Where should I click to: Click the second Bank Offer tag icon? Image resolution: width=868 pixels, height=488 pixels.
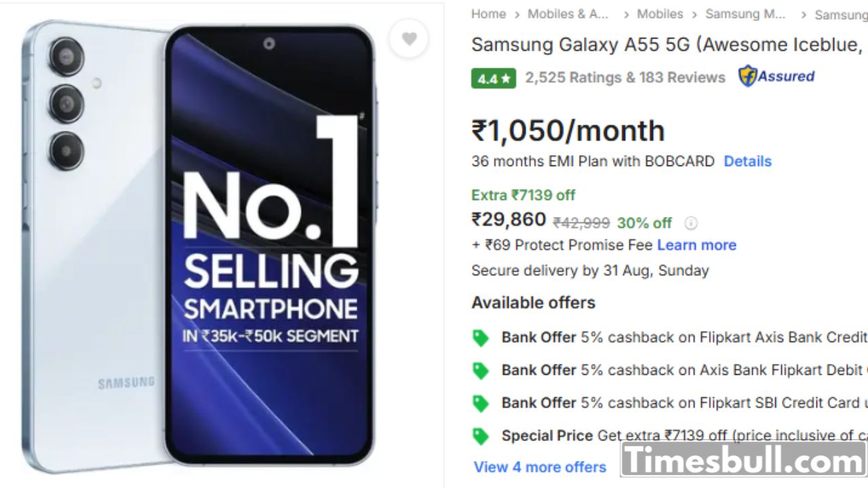click(x=481, y=371)
